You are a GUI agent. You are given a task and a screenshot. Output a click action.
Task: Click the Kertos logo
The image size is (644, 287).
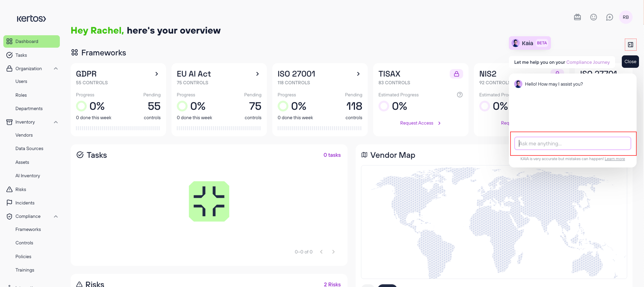[31, 18]
